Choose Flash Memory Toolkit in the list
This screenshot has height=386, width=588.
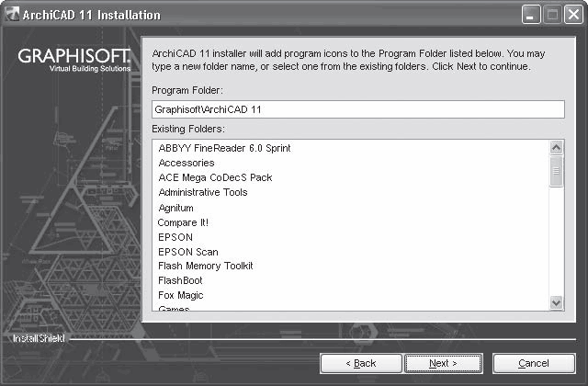205,266
